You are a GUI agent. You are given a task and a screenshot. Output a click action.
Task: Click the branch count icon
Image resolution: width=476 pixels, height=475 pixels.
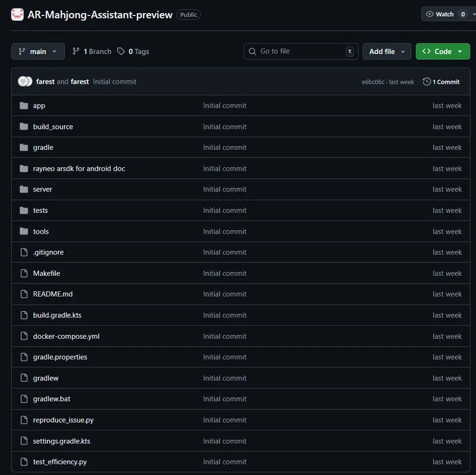tap(76, 52)
